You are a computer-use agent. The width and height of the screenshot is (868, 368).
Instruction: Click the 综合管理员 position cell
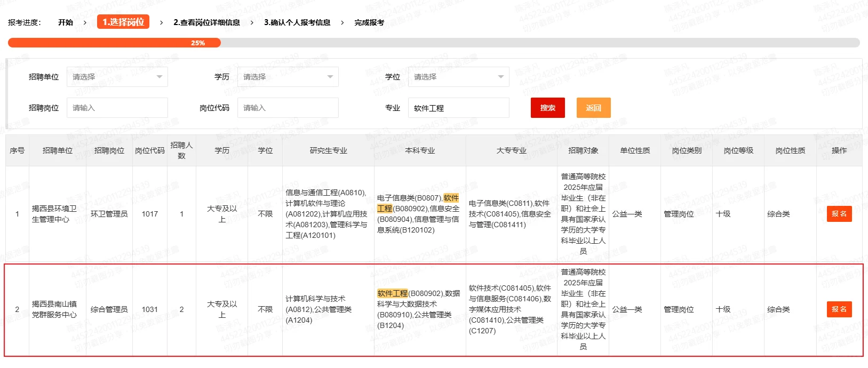(x=109, y=309)
